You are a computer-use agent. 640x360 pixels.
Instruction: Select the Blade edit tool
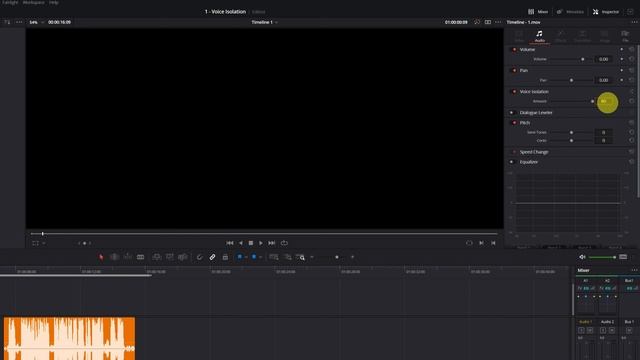point(140,257)
